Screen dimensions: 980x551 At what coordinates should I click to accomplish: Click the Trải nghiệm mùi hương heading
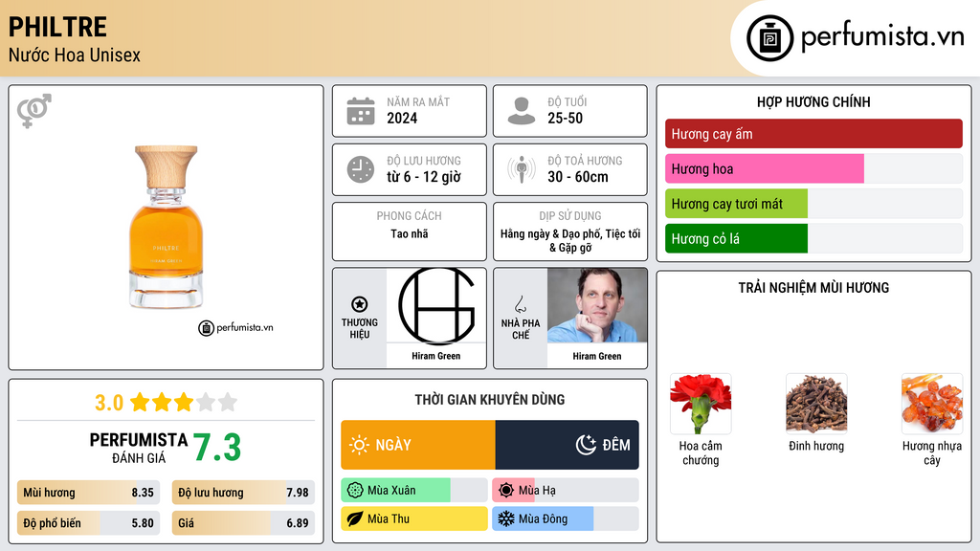click(813, 288)
